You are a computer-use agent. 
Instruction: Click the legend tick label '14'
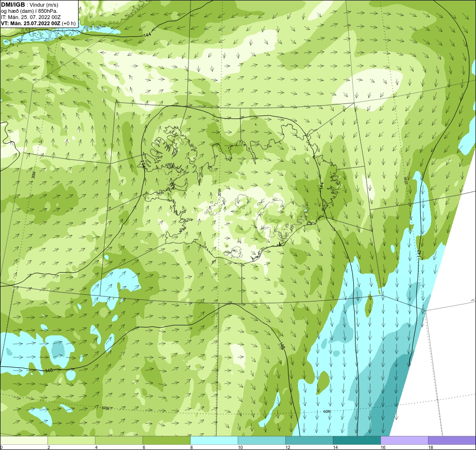click(x=336, y=447)
